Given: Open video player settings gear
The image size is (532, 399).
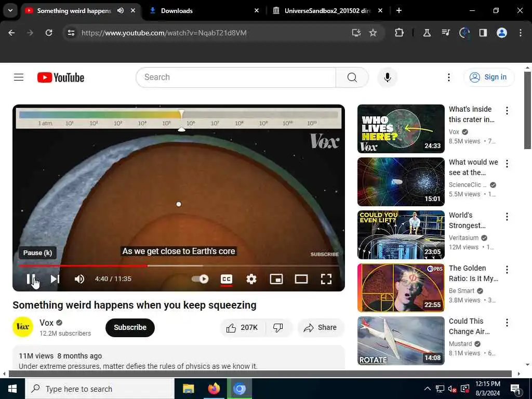Looking at the screenshot, I should point(251,279).
